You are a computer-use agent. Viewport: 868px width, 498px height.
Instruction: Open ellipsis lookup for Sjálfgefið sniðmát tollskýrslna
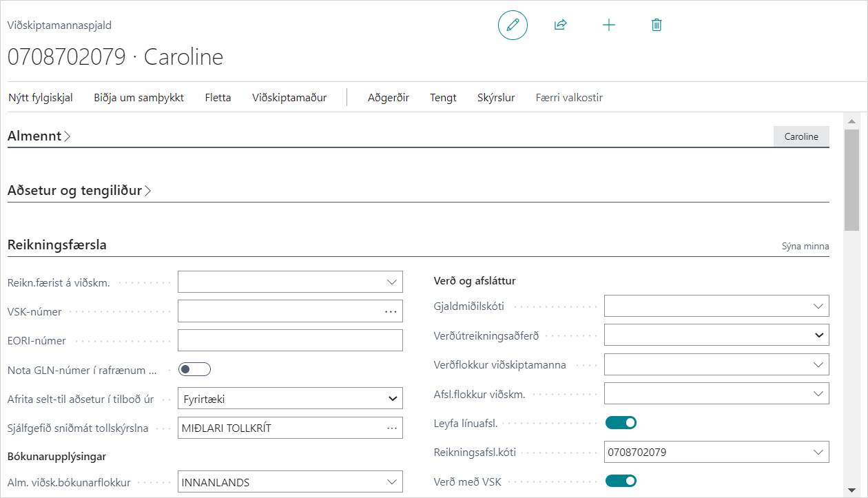pyautogui.click(x=391, y=428)
